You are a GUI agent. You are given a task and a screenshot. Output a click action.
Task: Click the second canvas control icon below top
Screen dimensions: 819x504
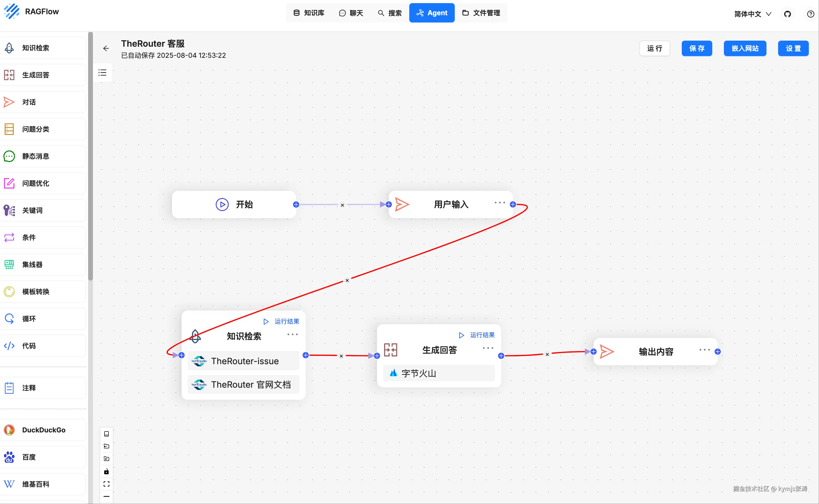[106, 446]
